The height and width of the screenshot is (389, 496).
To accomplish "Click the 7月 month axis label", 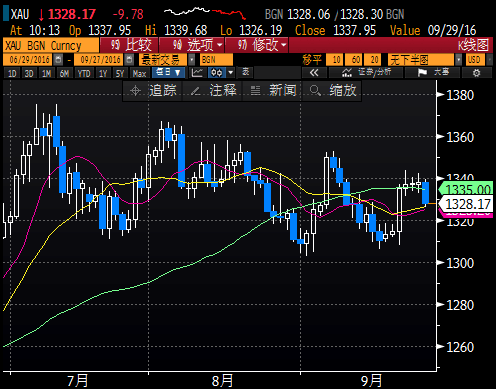I will pyautogui.click(x=78, y=381).
